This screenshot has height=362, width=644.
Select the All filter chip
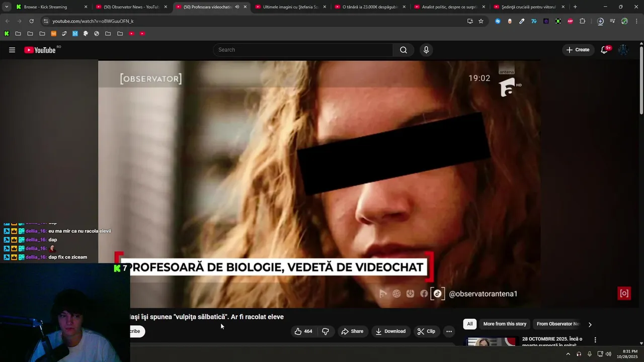[x=470, y=324]
